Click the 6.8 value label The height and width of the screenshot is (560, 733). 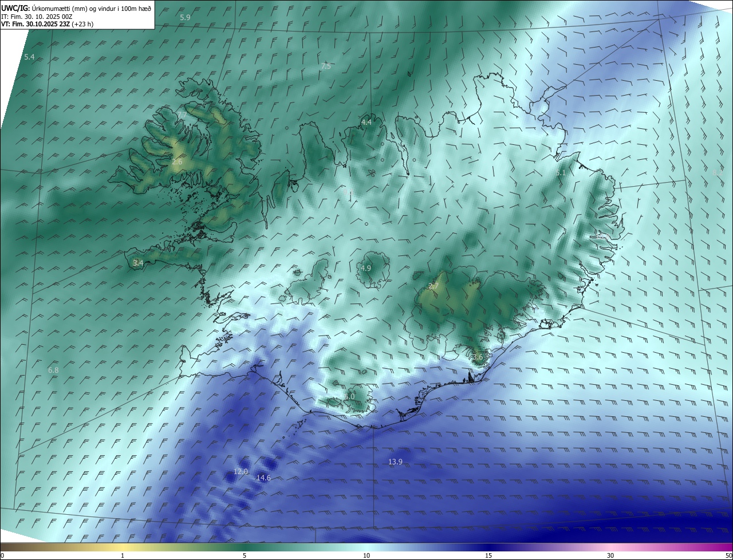(x=53, y=370)
